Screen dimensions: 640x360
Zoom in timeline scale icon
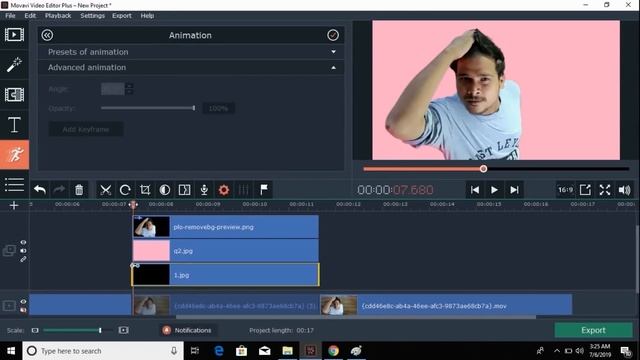click(123, 330)
